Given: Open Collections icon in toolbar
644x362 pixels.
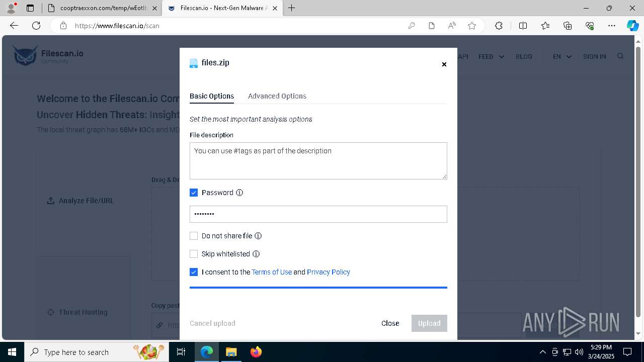Looking at the screenshot, I should tap(568, 26).
